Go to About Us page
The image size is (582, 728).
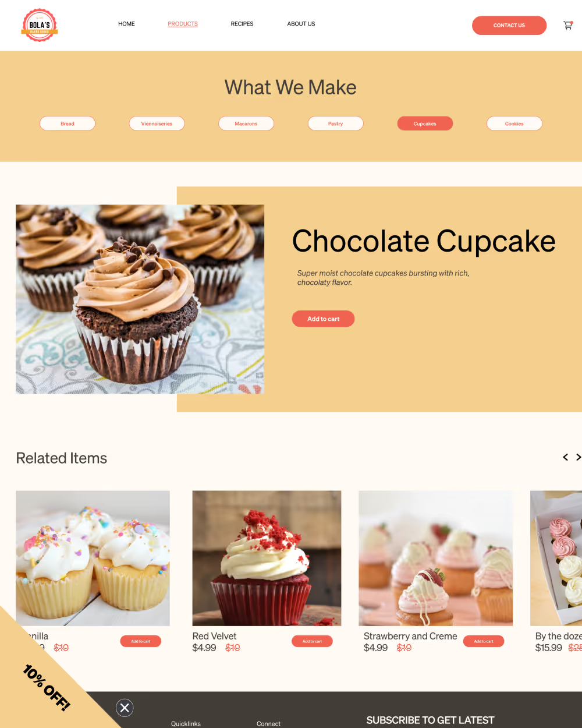[301, 24]
